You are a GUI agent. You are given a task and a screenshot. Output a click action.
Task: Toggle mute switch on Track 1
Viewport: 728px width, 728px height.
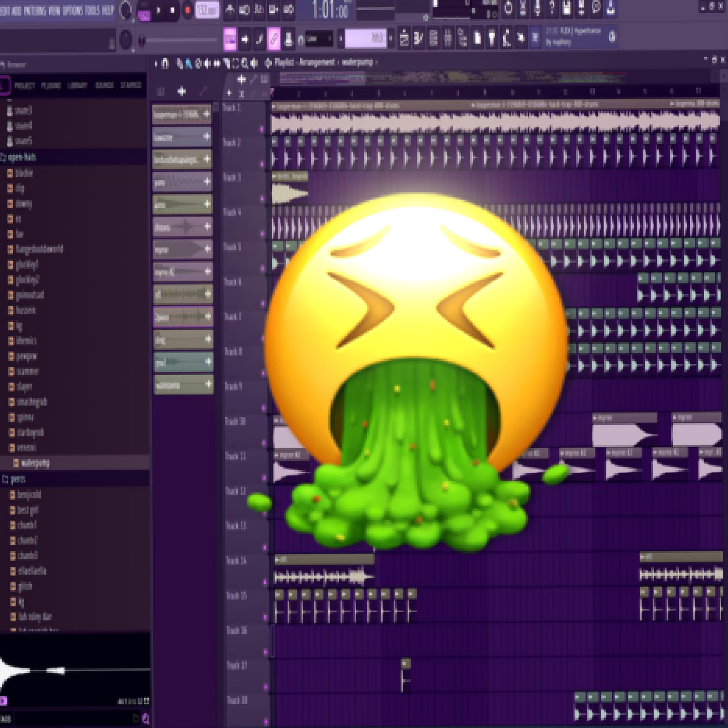coord(262,129)
